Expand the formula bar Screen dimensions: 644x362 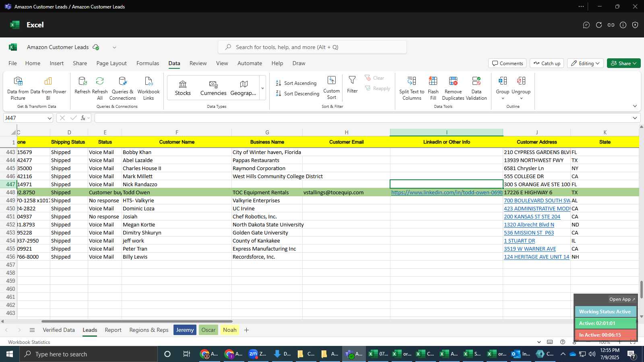pyautogui.click(x=635, y=118)
